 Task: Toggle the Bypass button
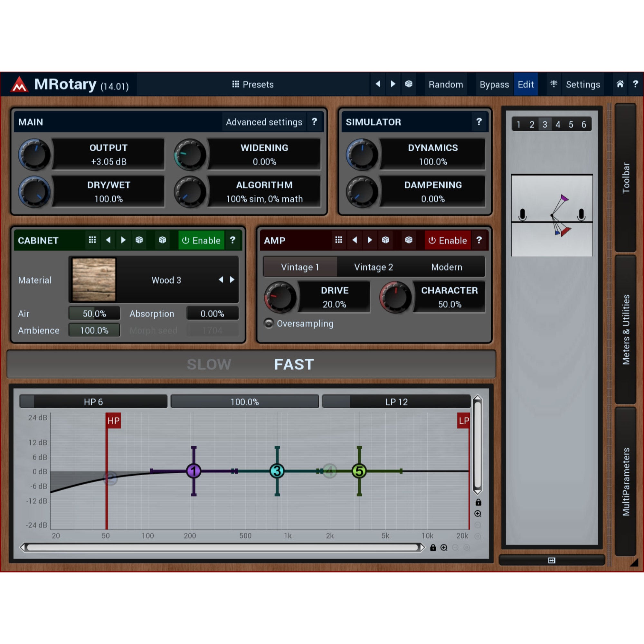(x=494, y=84)
